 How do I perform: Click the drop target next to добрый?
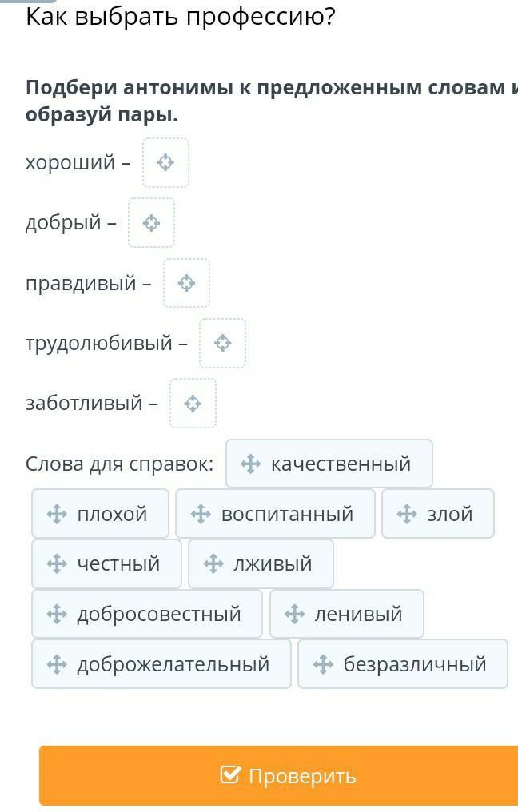click(151, 223)
